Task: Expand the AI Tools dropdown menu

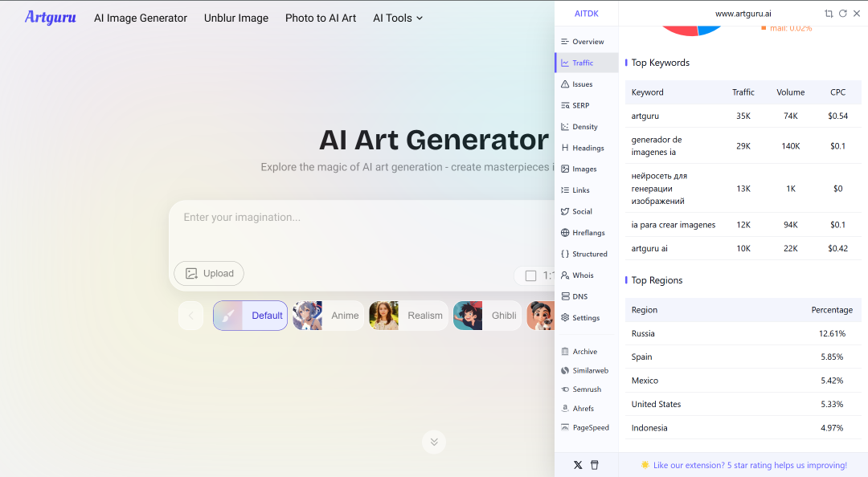Action: (x=398, y=18)
